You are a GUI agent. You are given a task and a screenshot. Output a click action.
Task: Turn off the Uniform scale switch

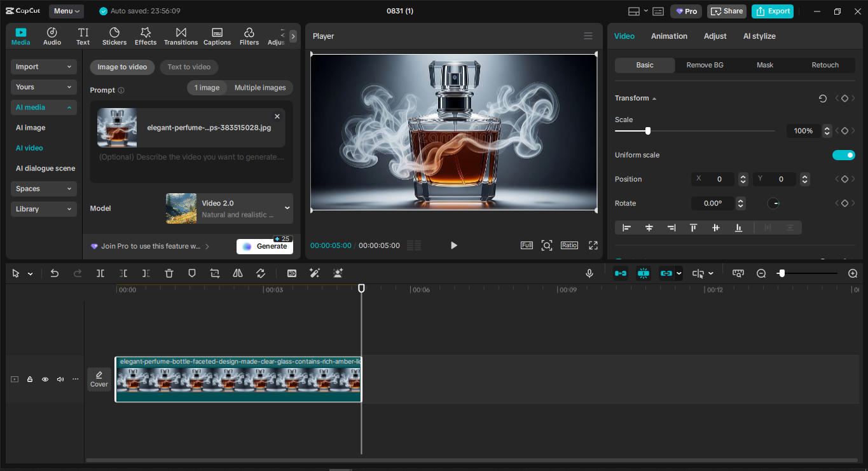tap(843, 155)
